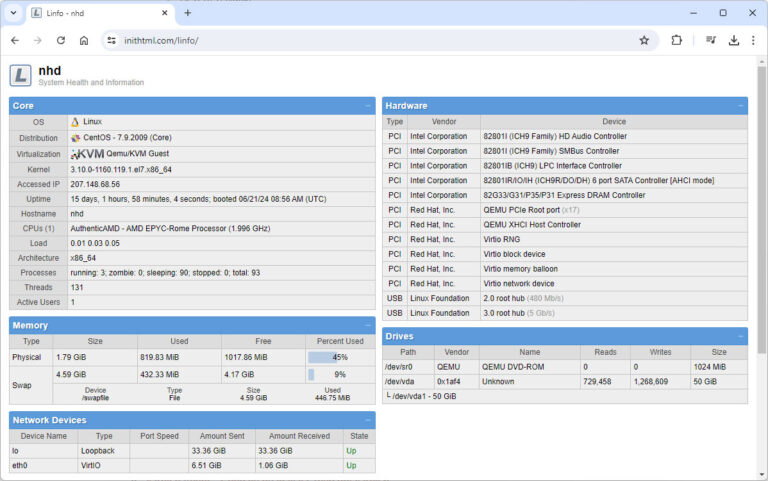Click the LPC Interface Controller device
Viewport: 768px width, 481px height.
click(x=552, y=166)
